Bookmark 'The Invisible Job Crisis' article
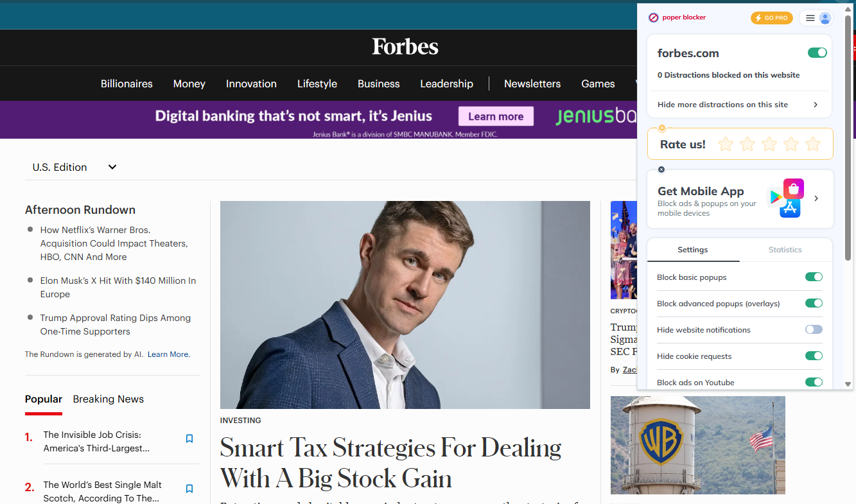Screen dimensions: 856x504 [189, 439]
